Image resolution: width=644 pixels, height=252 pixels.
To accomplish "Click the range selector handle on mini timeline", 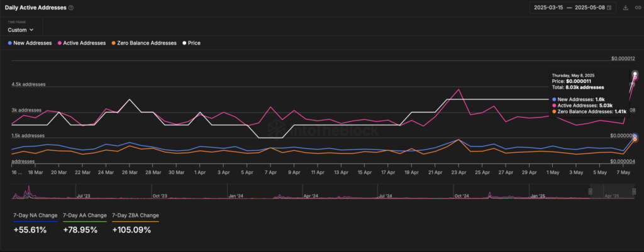I will click(591, 191).
